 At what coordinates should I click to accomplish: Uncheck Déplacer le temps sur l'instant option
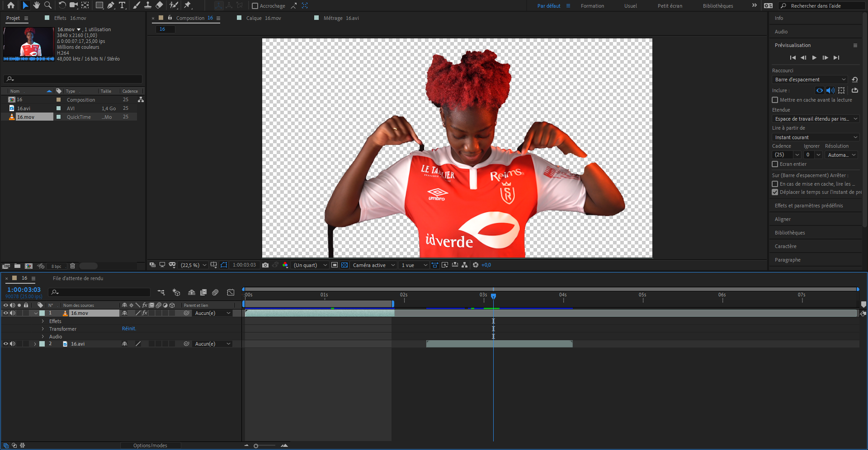pyautogui.click(x=775, y=192)
